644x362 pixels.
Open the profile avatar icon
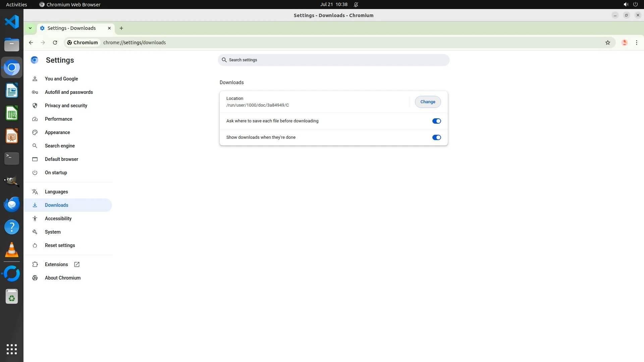pyautogui.click(x=624, y=43)
